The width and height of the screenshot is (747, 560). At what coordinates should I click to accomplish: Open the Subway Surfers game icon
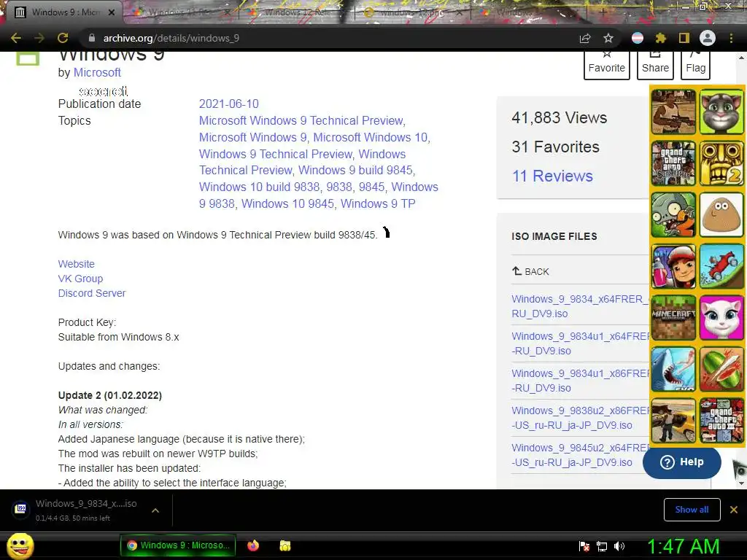(673, 266)
